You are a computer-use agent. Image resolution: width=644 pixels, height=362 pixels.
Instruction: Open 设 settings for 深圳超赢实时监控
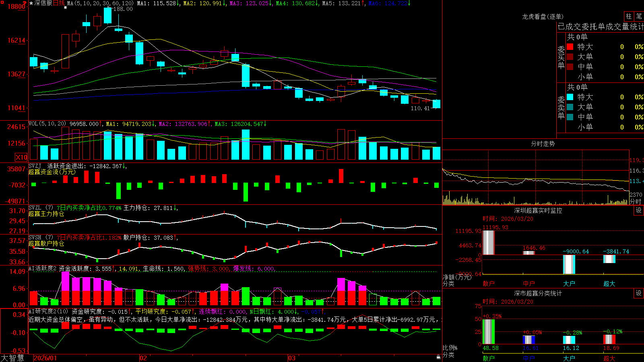(639, 210)
